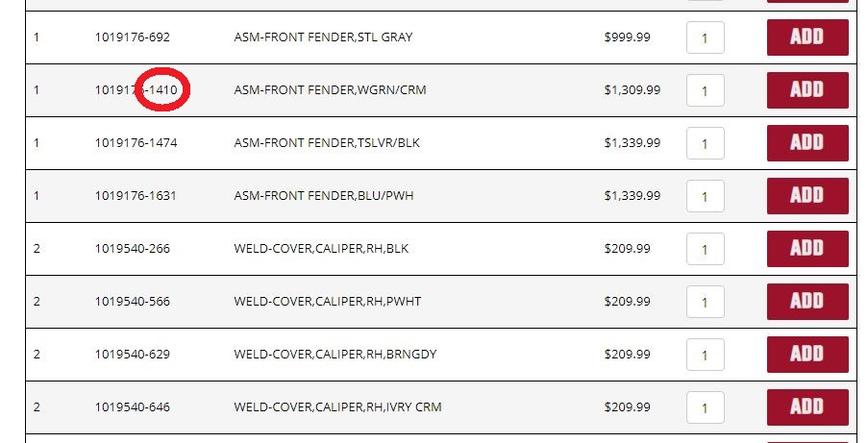This screenshot has width=868, height=443.
Task: Click the WELD-COVER,CALIPER,RH,BRNGDY description
Action: pyautogui.click(x=335, y=355)
